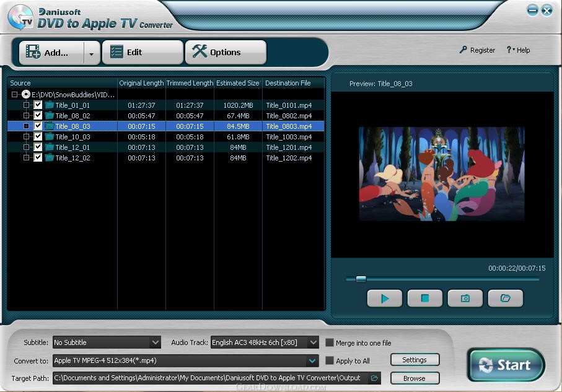The image size is (562, 392).
Task: Click the Trimmed Length column header
Action: point(190,83)
